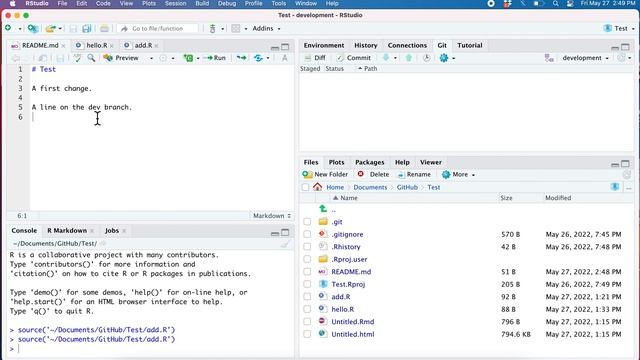Open the Test project dropdown
Screen dimensions: 640x360
(x=619, y=28)
